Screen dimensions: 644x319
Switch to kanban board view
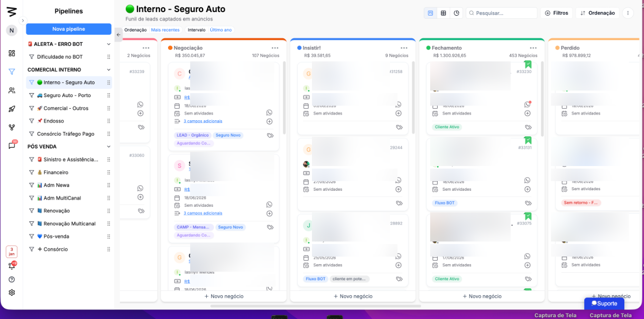(430, 13)
